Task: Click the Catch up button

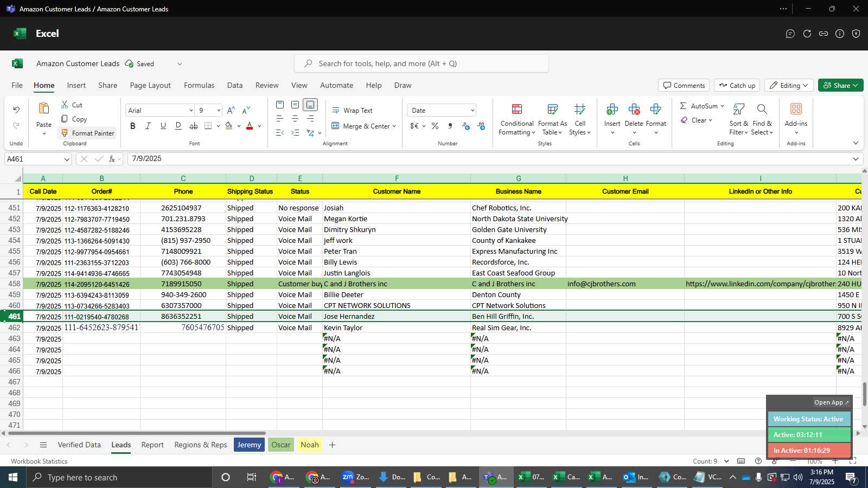Action: 737,85
